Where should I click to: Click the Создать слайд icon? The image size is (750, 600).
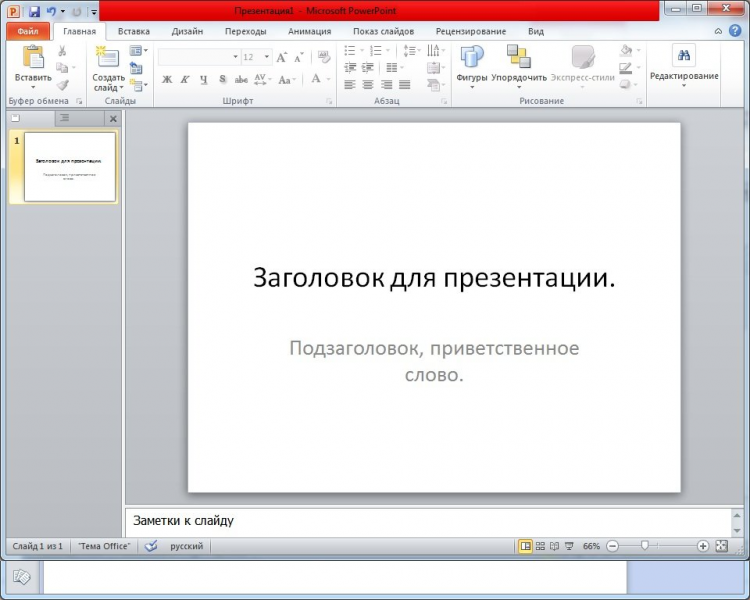pos(107,58)
